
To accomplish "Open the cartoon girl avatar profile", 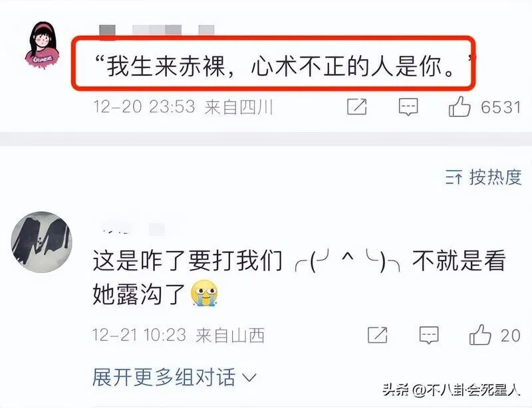I will (43, 45).
